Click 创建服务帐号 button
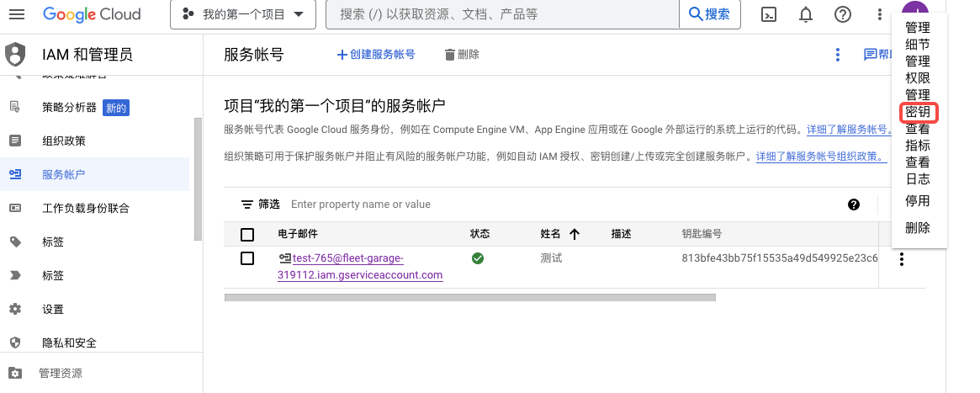Viewport: 980px width, 393px height. 376,55
